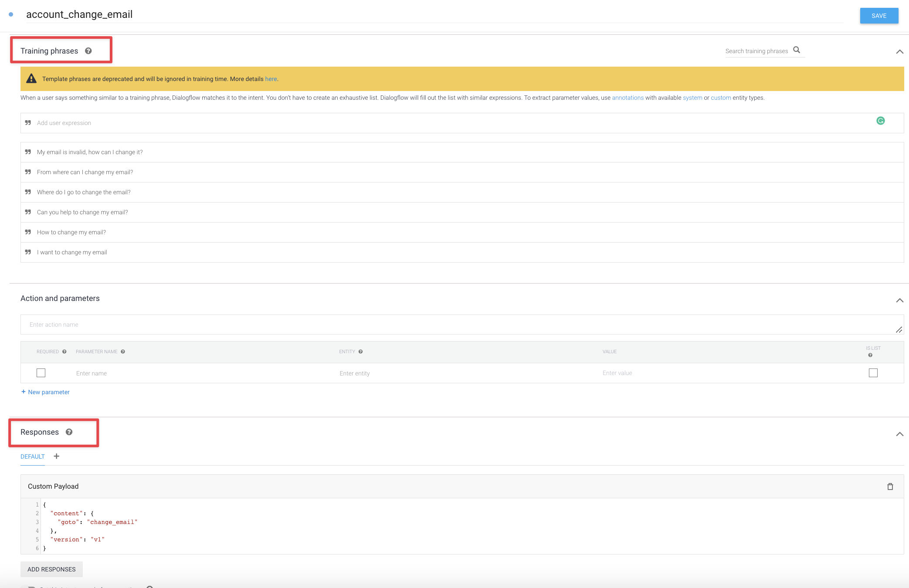Click the intent name field 'account_change_email'
909x588 pixels.
click(434, 14)
